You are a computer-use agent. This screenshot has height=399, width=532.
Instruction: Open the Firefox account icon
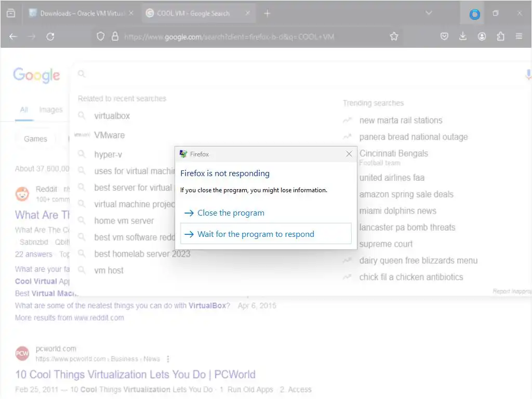(x=482, y=36)
